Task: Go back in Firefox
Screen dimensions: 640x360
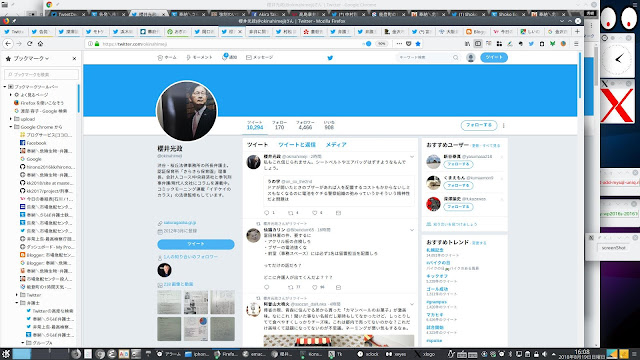Action: (8, 44)
